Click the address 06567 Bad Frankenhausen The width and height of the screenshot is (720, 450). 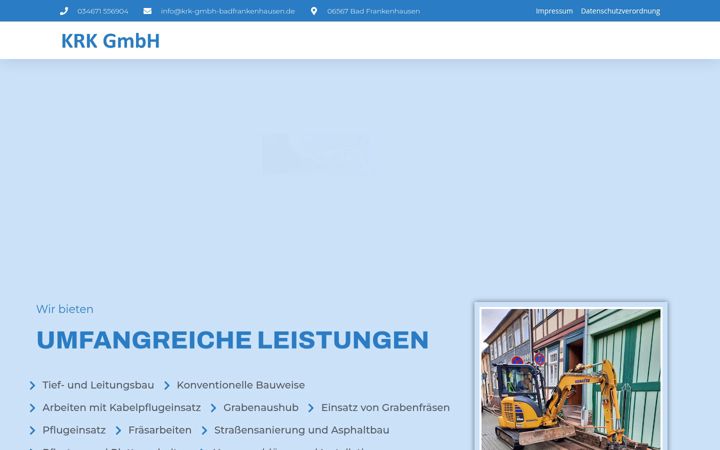click(373, 11)
